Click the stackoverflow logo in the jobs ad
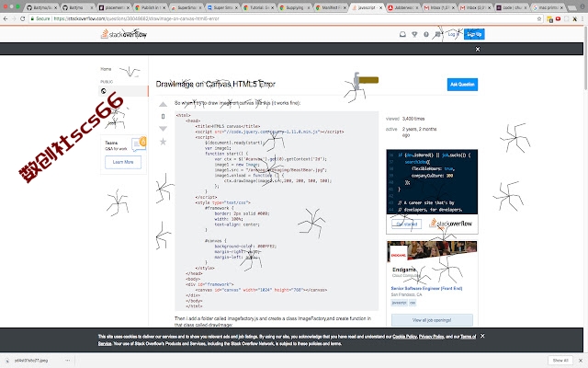The image size is (588, 368). coord(450,224)
